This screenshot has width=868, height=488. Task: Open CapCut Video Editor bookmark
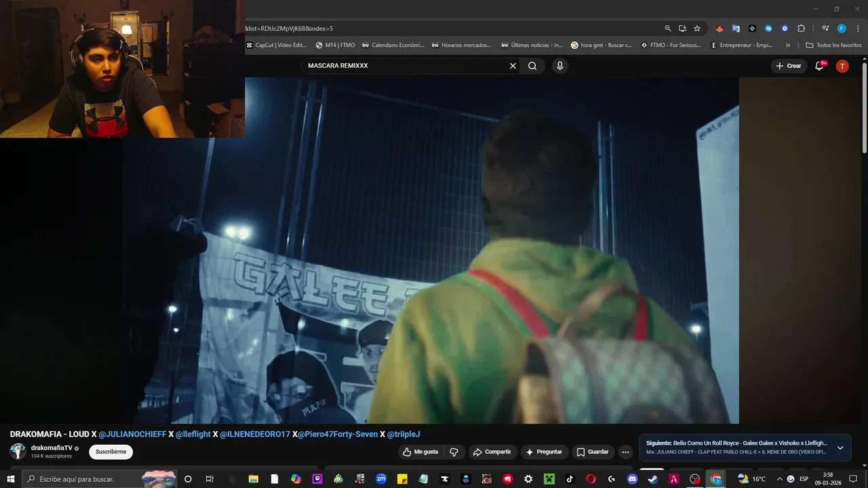pos(277,45)
